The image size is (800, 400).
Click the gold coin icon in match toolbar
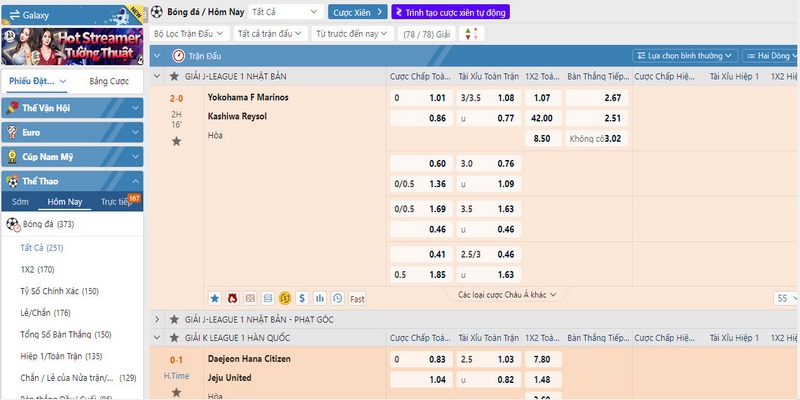[x=285, y=298]
